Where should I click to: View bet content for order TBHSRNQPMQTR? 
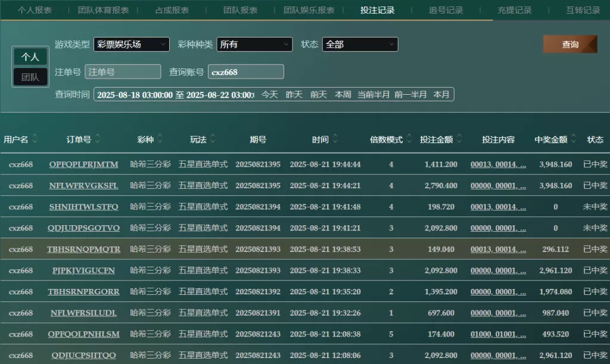[498, 249]
